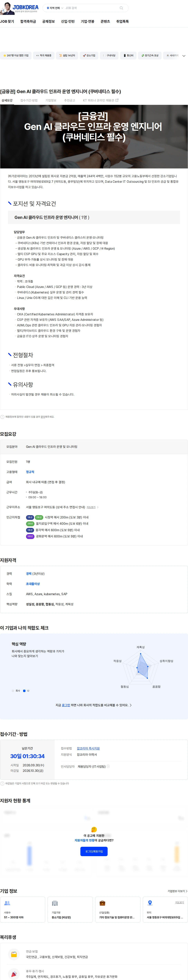The image size is (188, 980).
Task: Click the blue 로그인/회원가입 button
Action: [x=94, y=851]
